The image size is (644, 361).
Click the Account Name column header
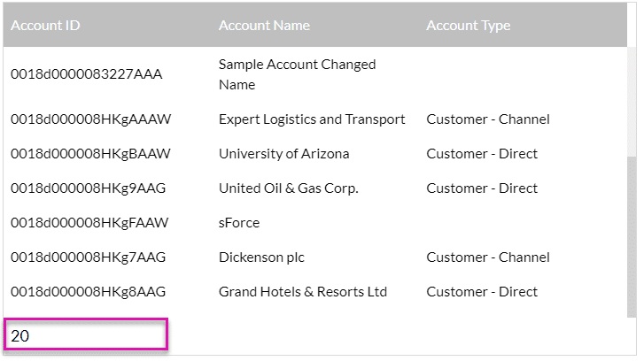click(x=264, y=26)
